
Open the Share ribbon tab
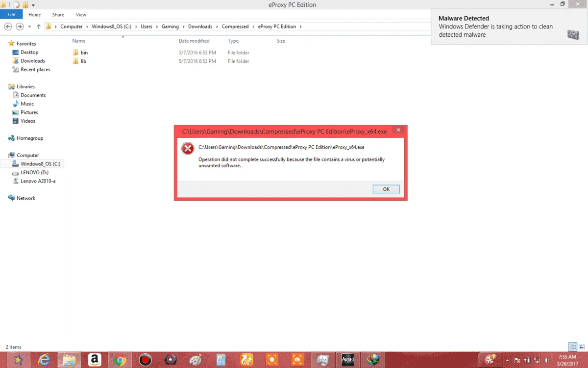(58, 15)
